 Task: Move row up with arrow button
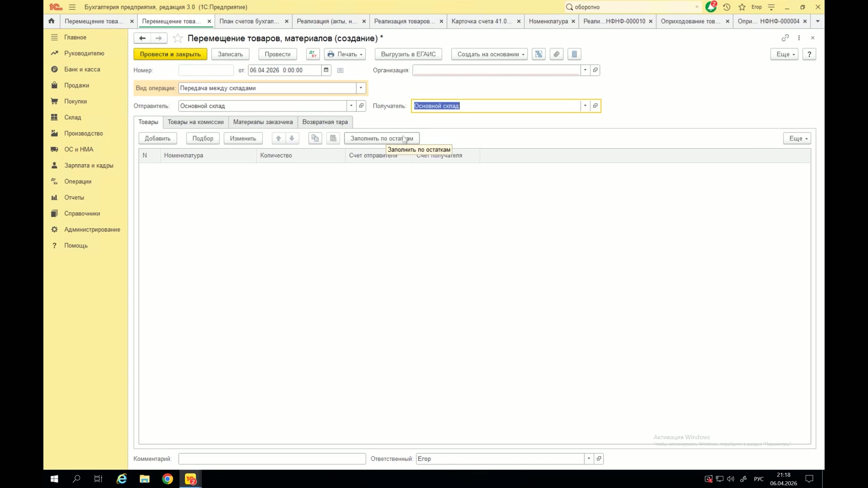point(278,138)
